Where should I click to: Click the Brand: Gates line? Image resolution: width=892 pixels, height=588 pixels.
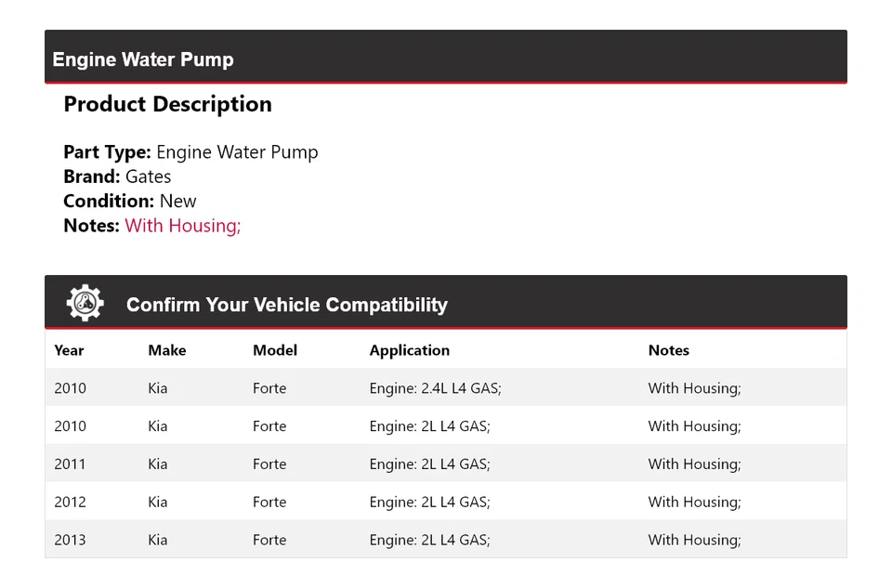tap(117, 176)
